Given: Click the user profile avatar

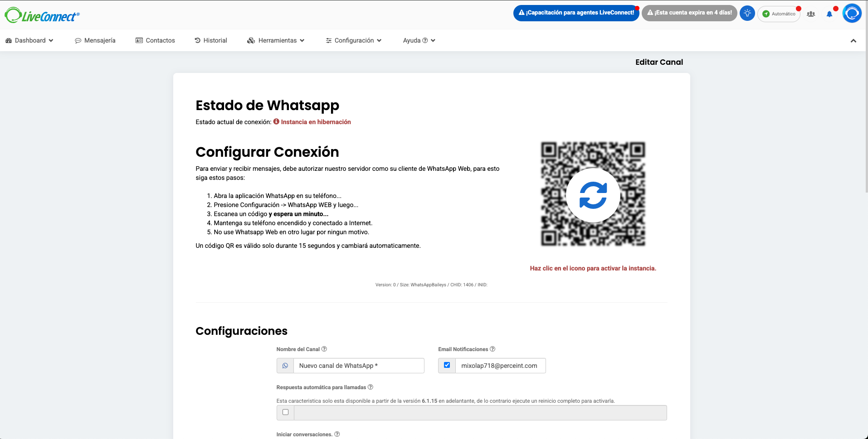Looking at the screenshot, I should (x=852, y=13).
